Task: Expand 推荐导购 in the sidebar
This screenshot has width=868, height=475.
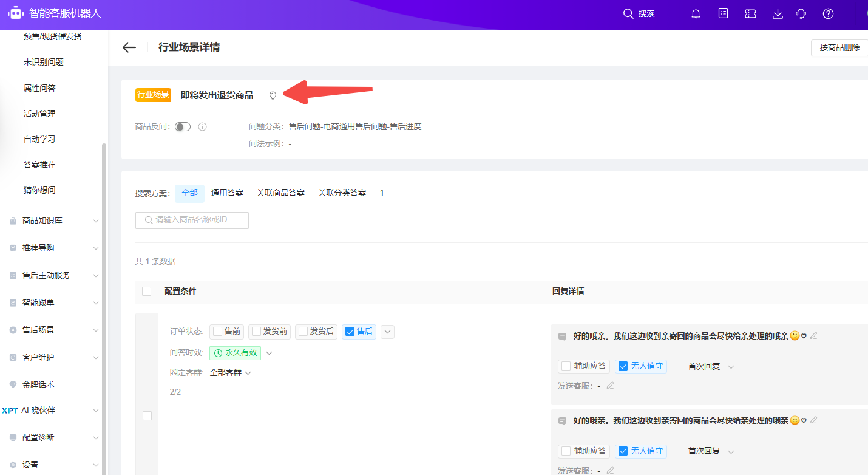Action: (x=95, y=248)
